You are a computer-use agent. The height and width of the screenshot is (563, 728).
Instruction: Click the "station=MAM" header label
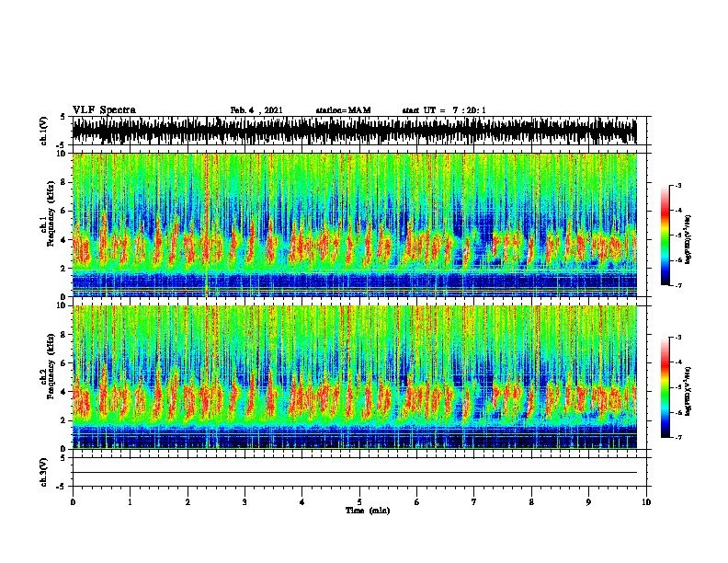pos(343,110)
